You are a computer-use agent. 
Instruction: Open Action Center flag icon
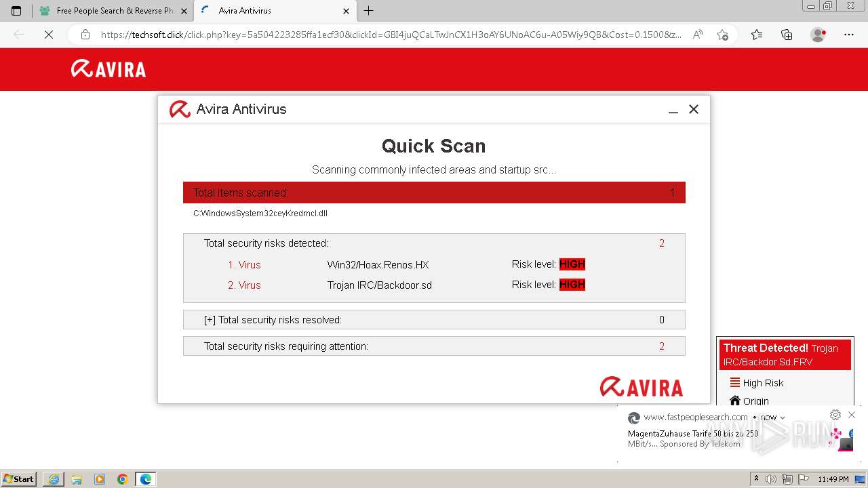[x=804, y=479]
